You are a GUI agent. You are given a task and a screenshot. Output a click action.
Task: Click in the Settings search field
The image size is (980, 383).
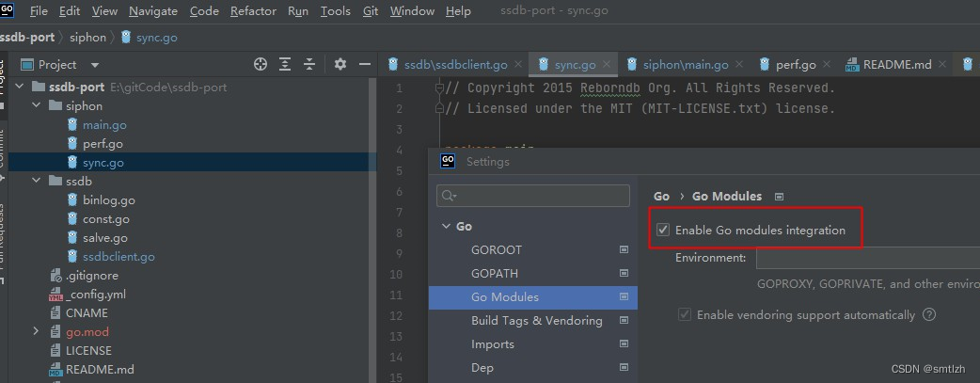533,196
